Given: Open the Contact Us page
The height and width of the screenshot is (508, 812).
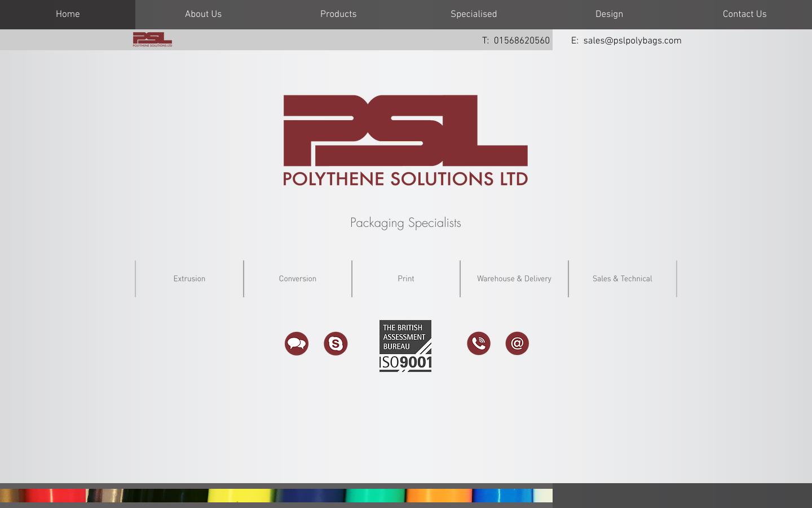Looking at the screenshot, I should point(744,14).
